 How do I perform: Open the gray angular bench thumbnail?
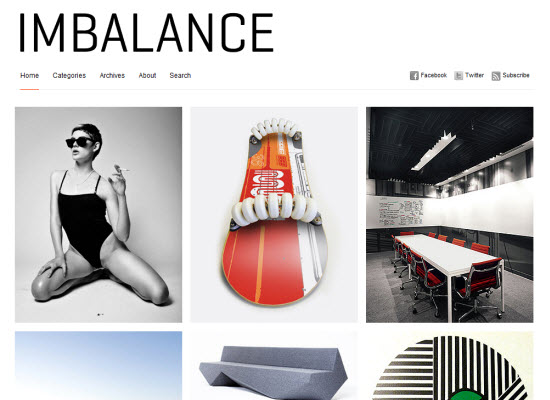tap(274, 366)
